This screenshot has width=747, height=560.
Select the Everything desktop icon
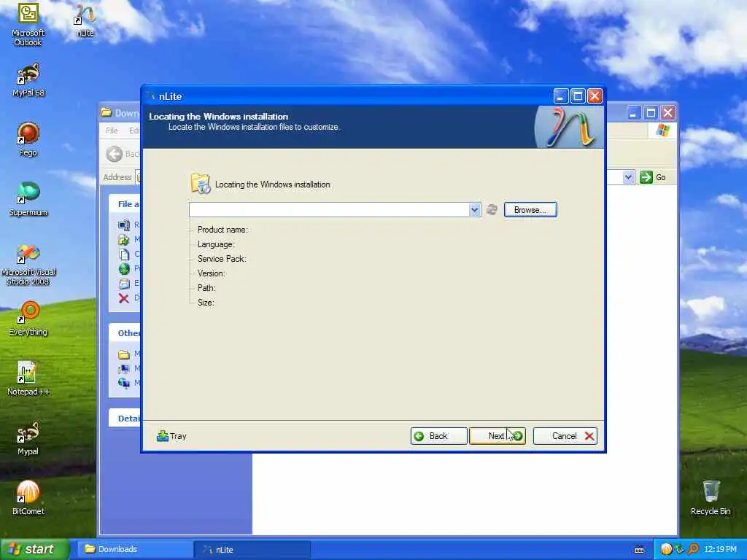[28, 318]
